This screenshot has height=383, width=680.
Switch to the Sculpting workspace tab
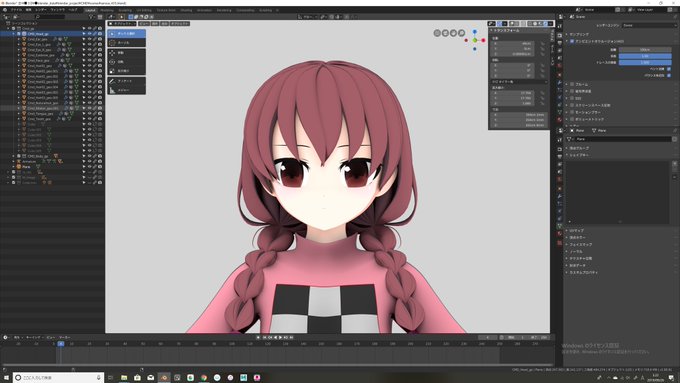125,10
